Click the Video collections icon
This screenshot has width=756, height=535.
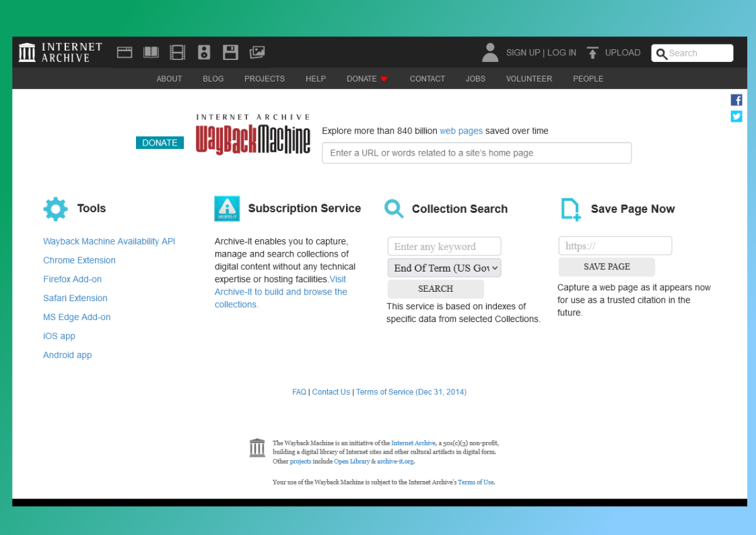[177, 52]
